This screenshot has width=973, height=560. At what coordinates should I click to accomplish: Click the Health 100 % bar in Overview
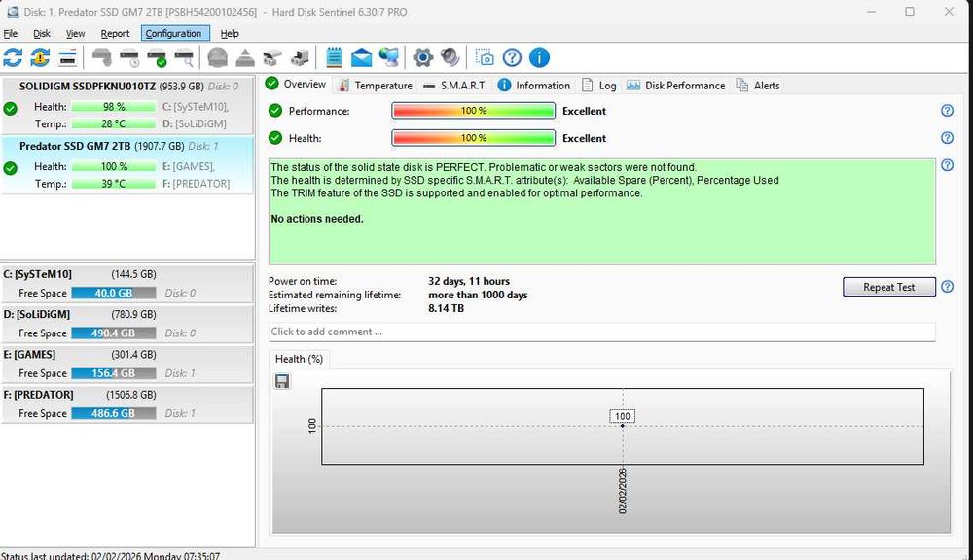tap(474, 138)
